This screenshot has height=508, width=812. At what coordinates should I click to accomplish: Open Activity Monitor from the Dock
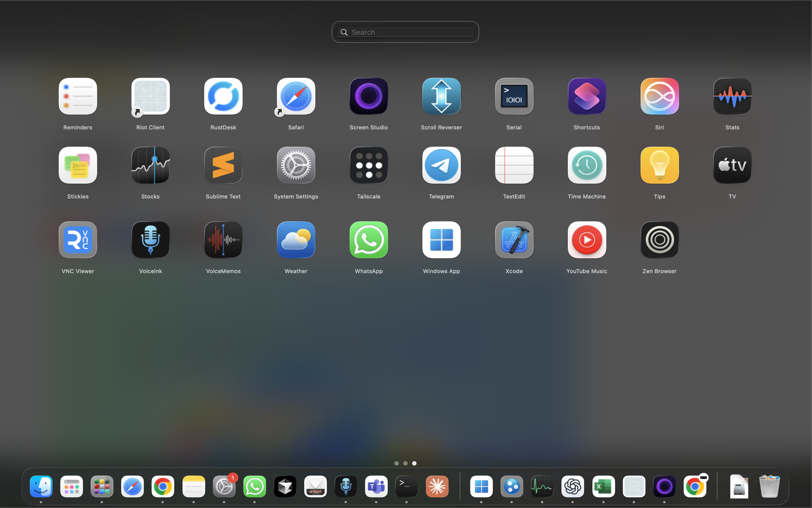[x=542, y=487]
